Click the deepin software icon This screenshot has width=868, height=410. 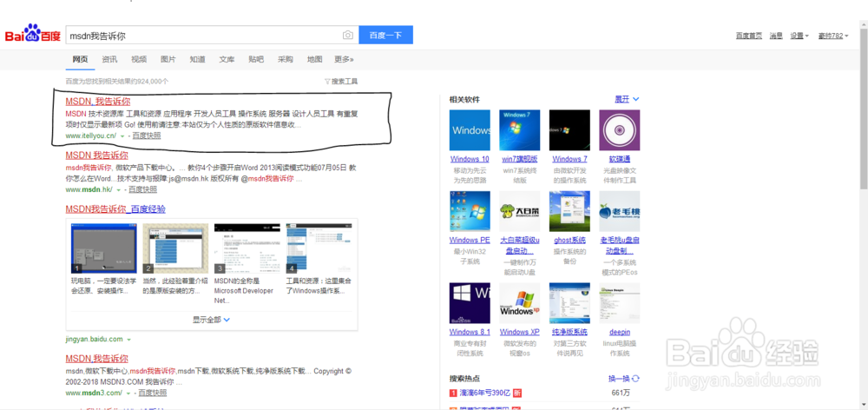click(x=620, y=303)
